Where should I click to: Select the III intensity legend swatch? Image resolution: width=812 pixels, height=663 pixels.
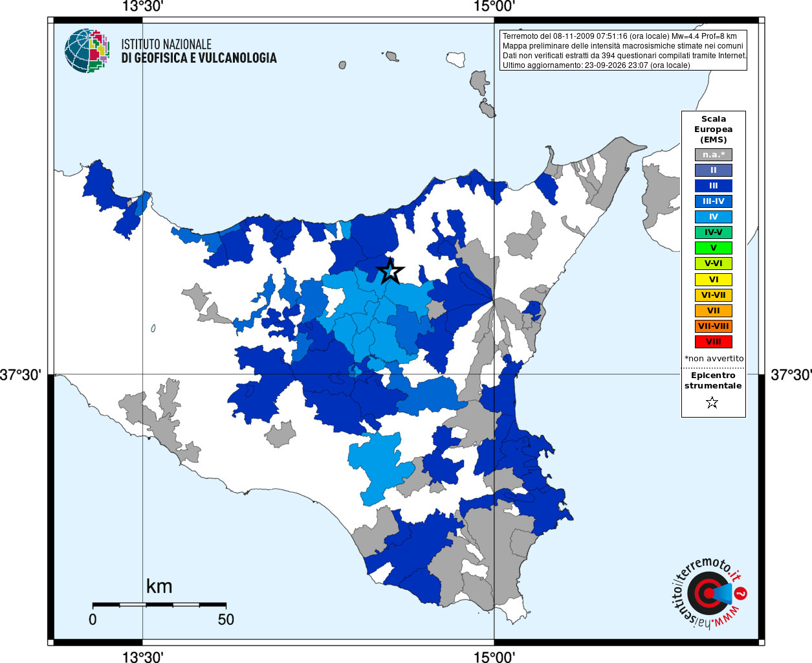click(x=714, y=186)
